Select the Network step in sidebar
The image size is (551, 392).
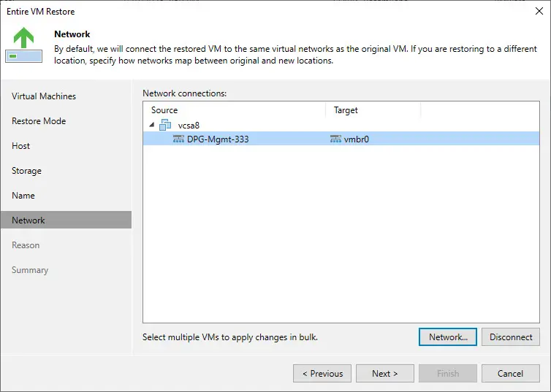28,220
